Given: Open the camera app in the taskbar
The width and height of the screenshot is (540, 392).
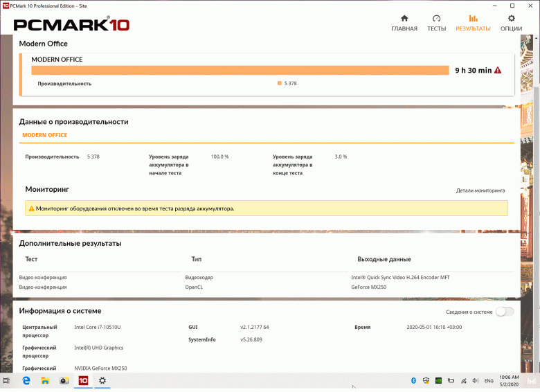Looking at the screenshot, I should coord(64,381).
